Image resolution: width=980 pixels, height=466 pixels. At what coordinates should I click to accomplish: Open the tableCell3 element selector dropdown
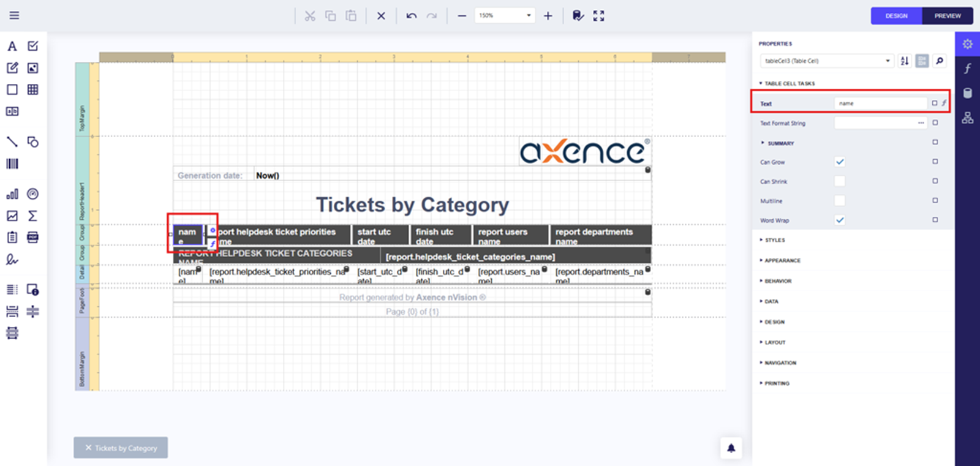click(888, 61)
